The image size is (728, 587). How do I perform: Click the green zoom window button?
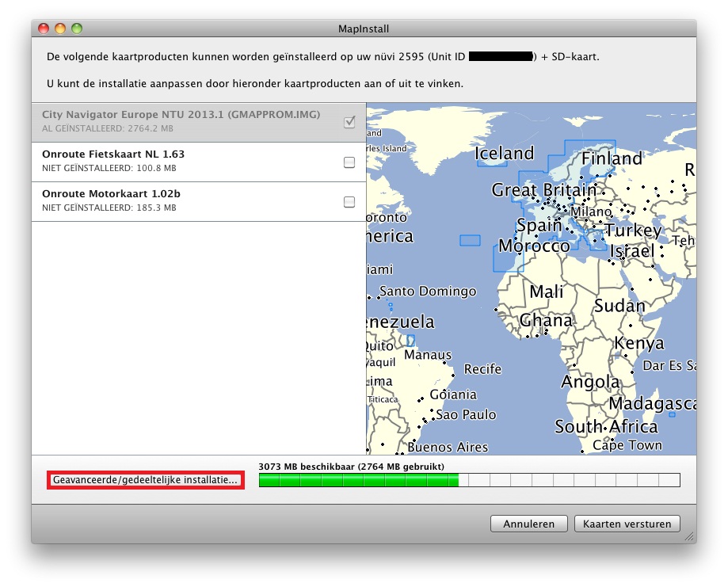pos(77,29)
